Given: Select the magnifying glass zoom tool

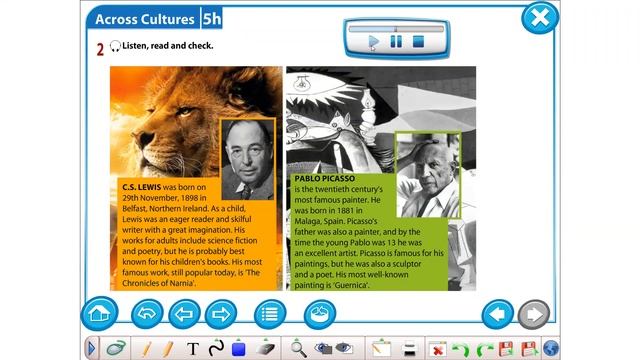Looking at the screenshot, I should 298,349.
